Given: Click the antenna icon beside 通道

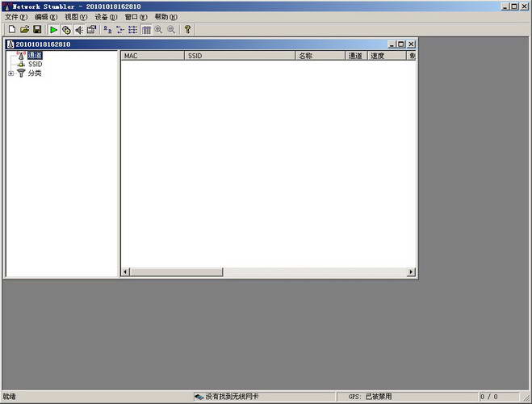Looking at the screenshot, I should pos(21,55).
